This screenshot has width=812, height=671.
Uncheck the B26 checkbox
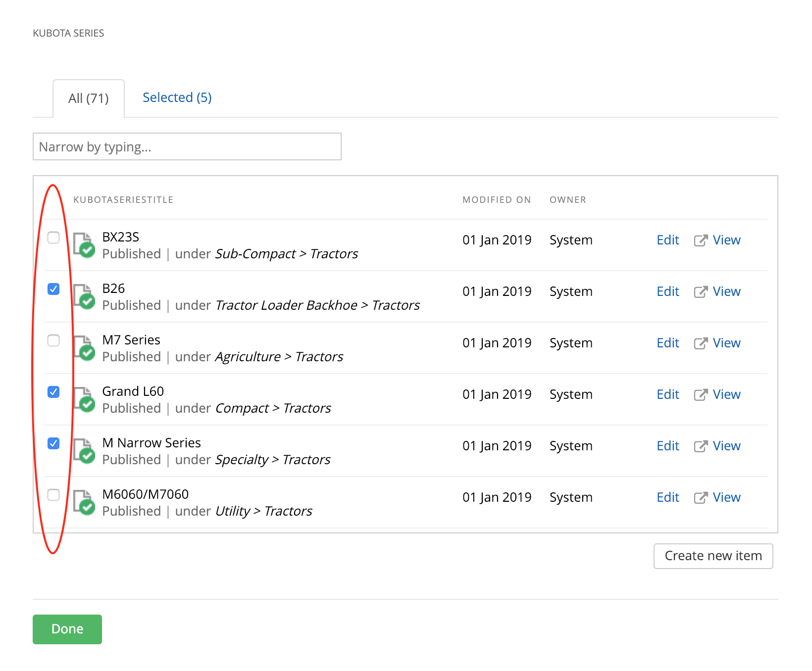[x=53, y=289]
